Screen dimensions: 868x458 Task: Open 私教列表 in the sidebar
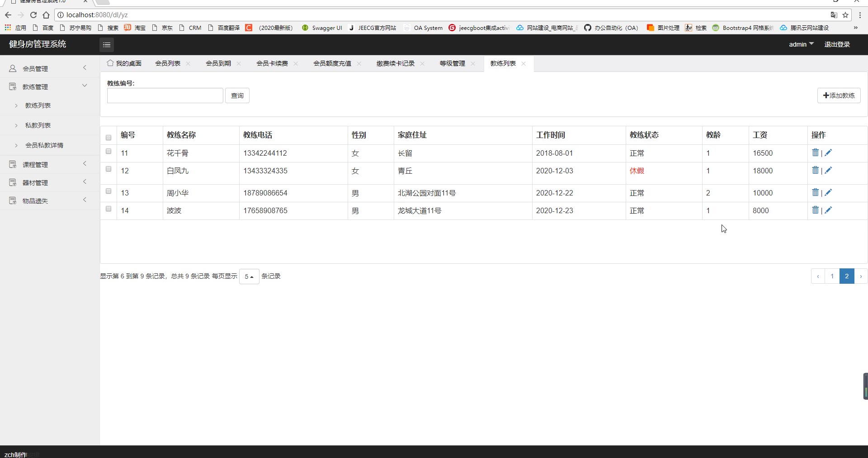click(x=38, y=125)
